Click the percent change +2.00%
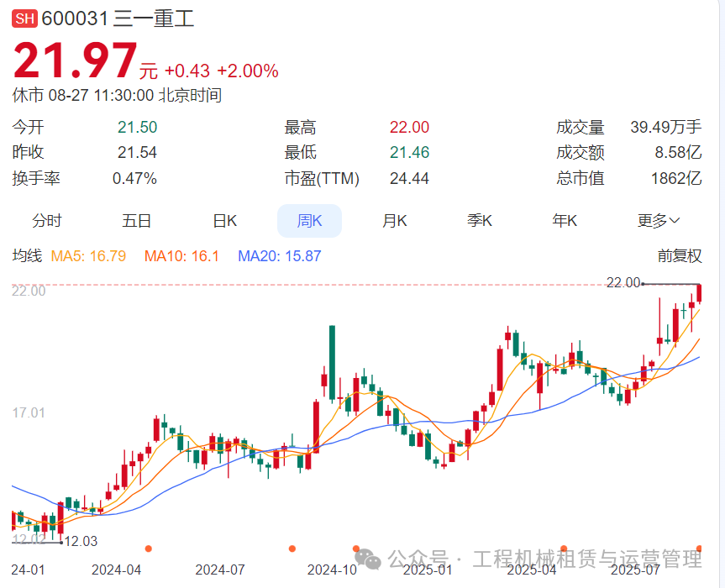The image size is (725, 588). click(x=248, y=71)
